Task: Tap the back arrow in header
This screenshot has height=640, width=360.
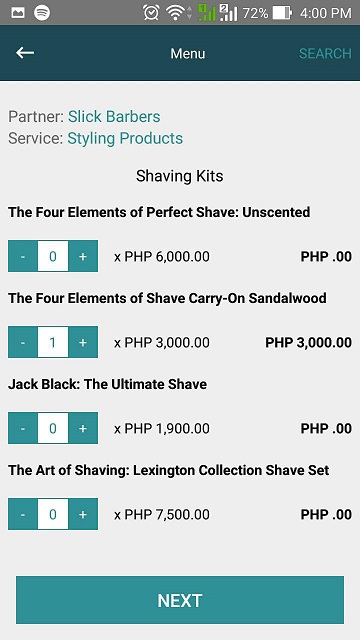Action: tap(25, 53)
